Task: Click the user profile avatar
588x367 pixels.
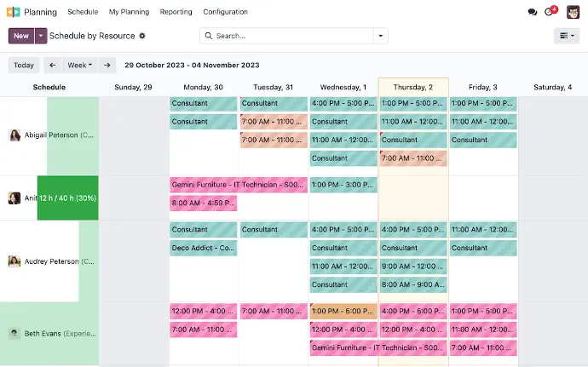Action: coord(574,12)
